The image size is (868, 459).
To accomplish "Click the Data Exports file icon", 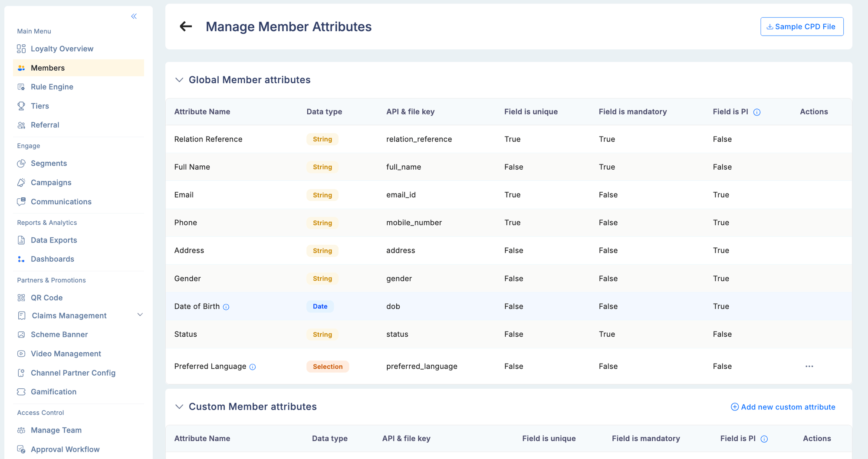I will (21, 240).
